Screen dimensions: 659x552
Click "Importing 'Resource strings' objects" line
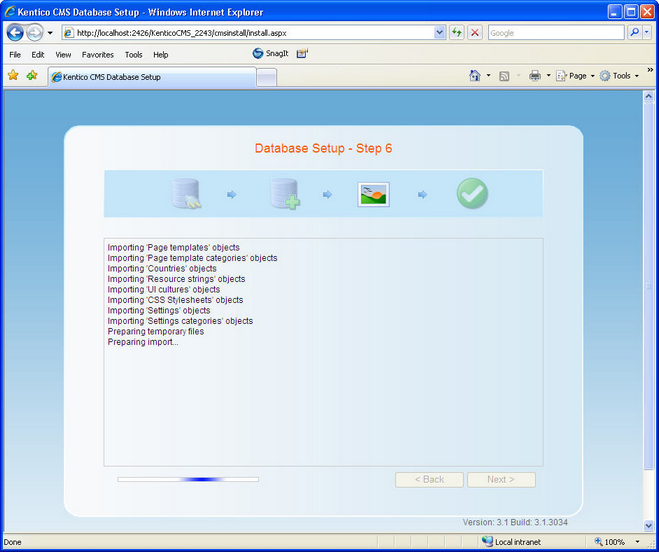(x=177, y=279)
